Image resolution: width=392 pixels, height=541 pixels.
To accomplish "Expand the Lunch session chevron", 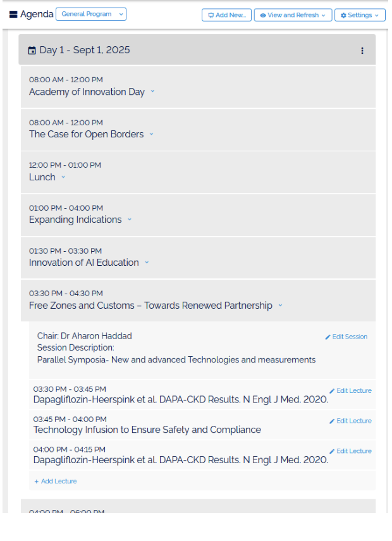I will (63, 177).
